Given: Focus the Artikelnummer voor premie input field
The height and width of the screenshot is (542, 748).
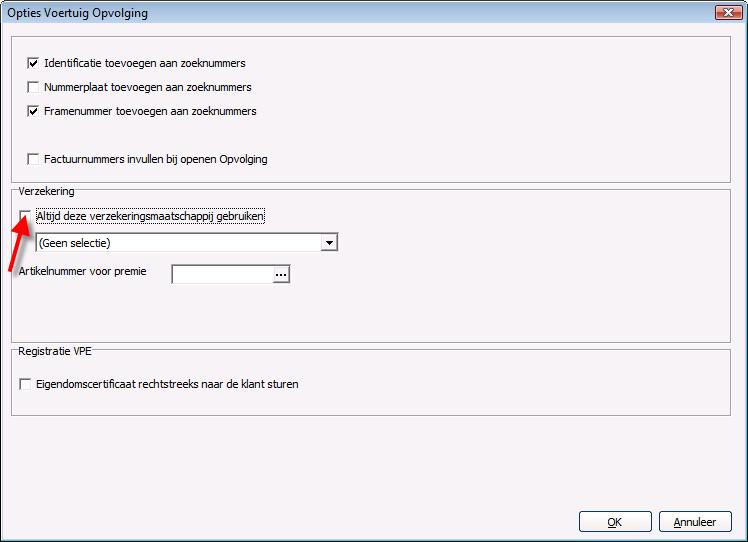Looking at the screenshot, I should (223, 274).
